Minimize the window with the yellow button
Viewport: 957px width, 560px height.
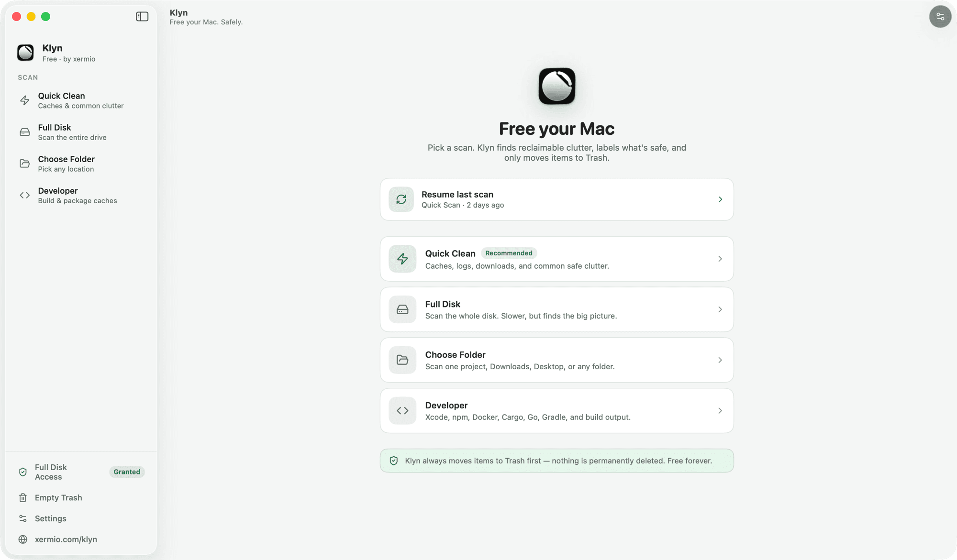pyautogui.click(x=31, y=17)
